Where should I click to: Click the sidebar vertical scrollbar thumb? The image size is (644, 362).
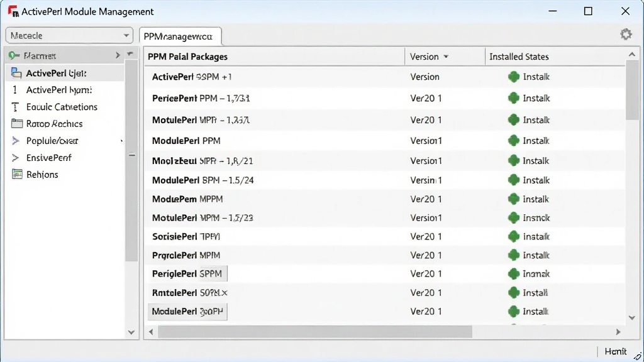click(131, 160)
